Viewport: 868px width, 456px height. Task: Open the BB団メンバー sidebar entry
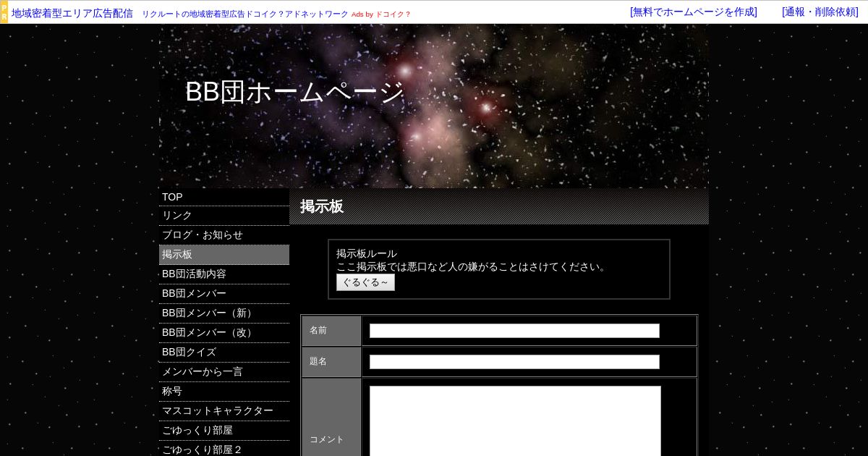click(x=224, y=294)
